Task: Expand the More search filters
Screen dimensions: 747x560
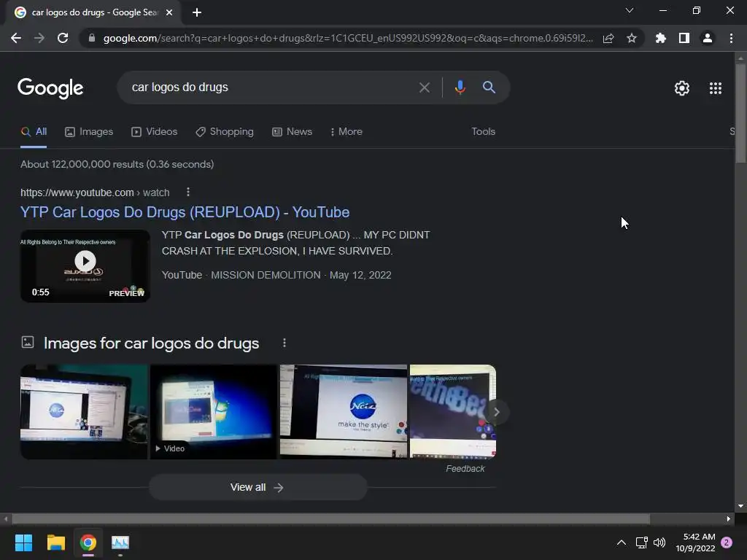Action: point(347,132)
